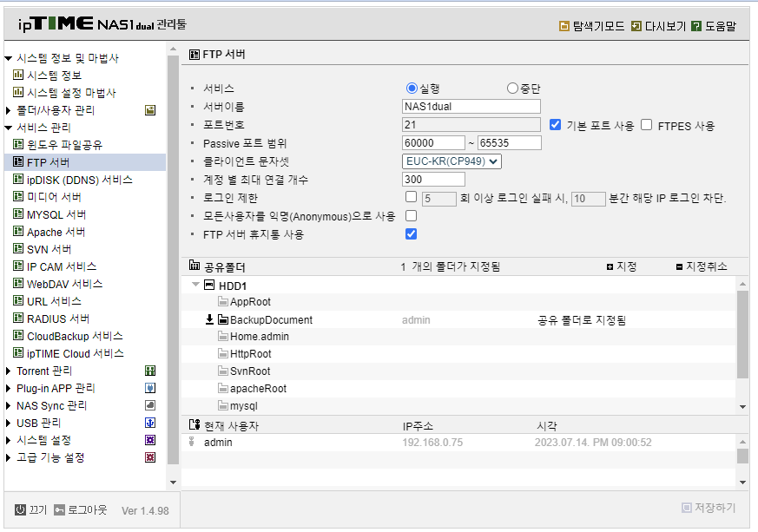Select the SvnRoot folder row
The image size is (758, 532).
pos(458,371)
